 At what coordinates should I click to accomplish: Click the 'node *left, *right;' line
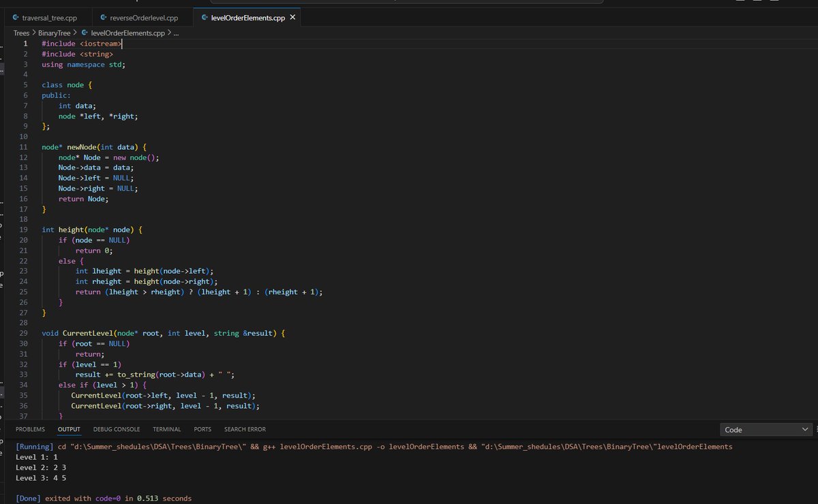coord(98,116)
